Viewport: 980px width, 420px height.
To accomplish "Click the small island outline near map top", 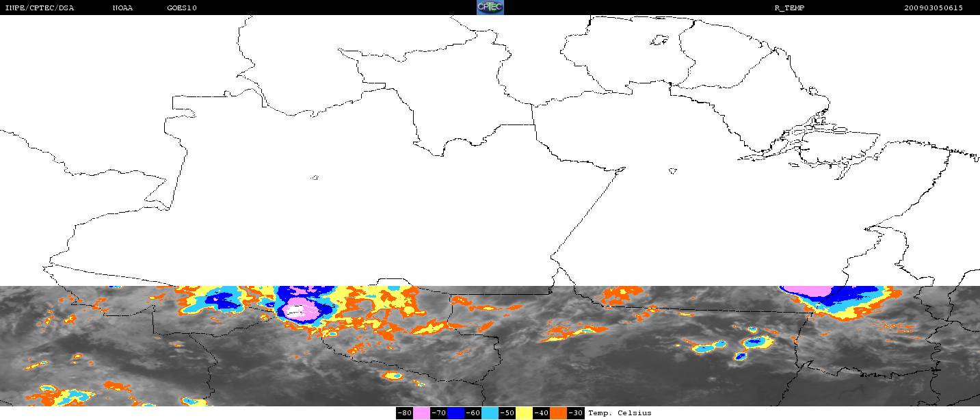I will click(659, 40).
